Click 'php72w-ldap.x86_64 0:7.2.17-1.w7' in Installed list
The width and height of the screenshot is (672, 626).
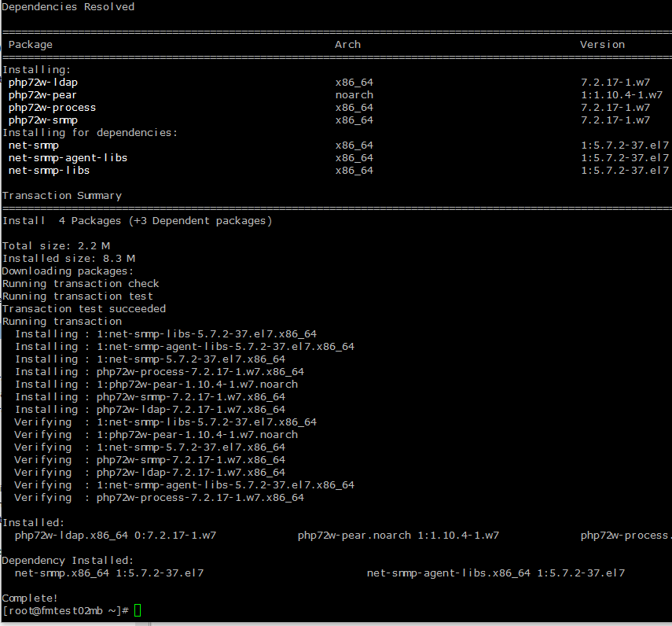pos(116,536)
